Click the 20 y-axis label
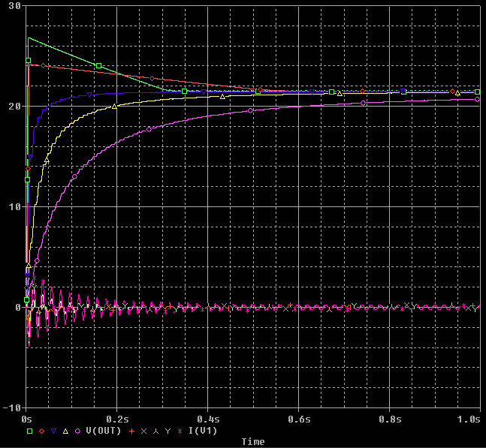The image size is (486, 448). [14, 107]
